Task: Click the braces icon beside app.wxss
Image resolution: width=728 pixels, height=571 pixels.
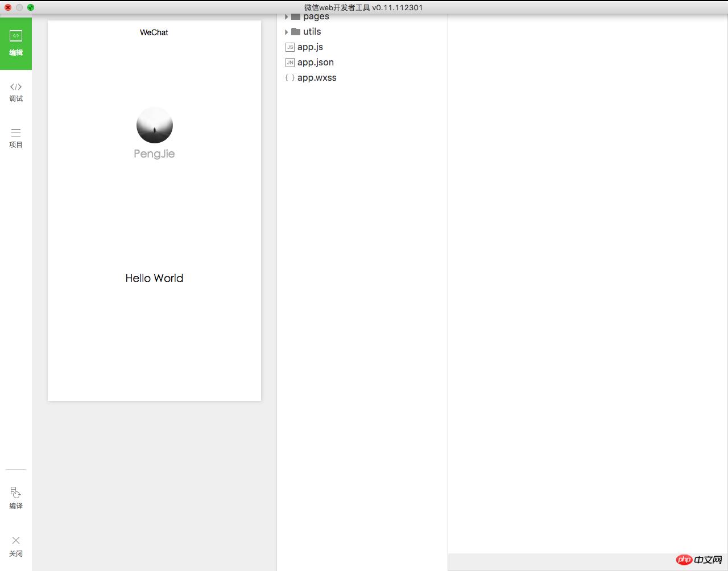Action: [290, 78]
